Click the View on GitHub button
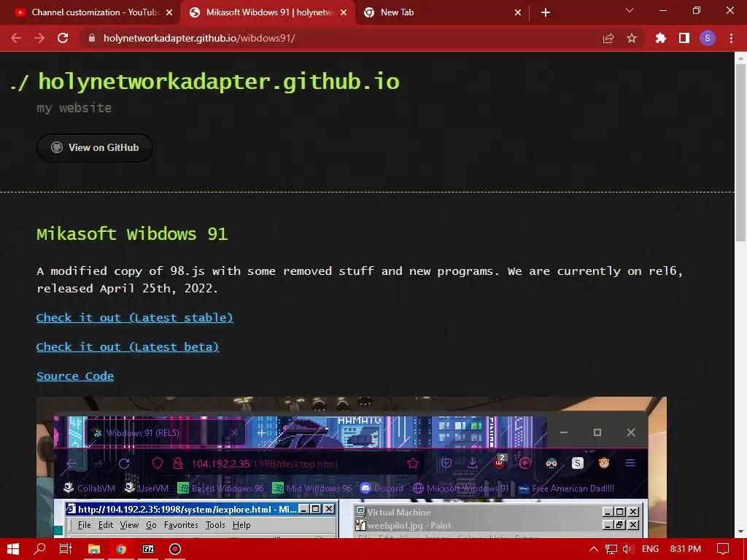 point(95,147)
